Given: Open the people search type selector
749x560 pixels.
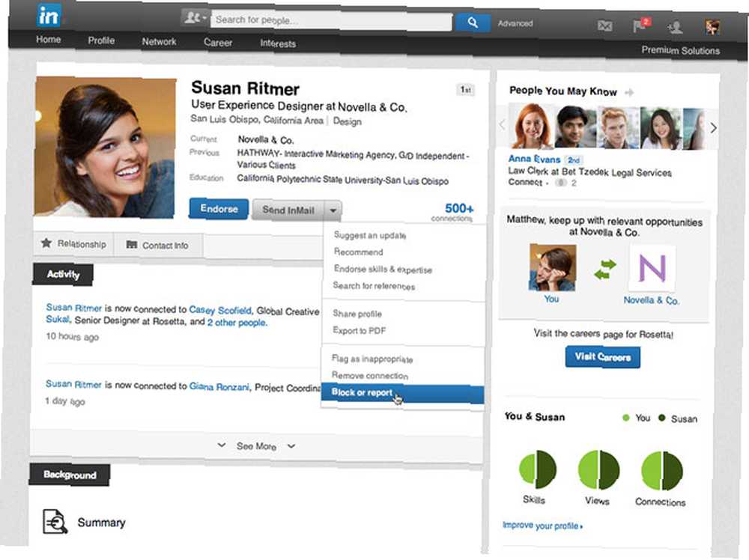Looking at the screenshot, I should [x=195, y=18].
